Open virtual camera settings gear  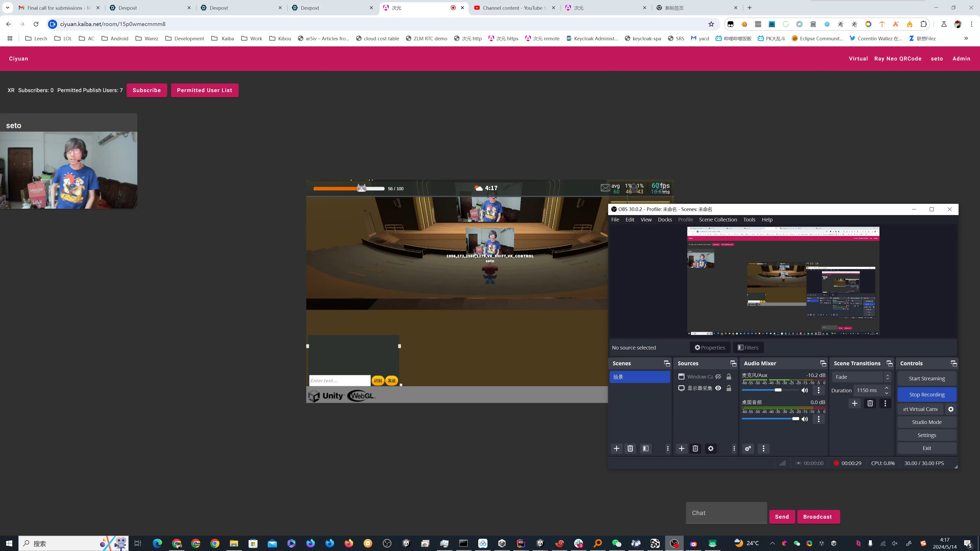tap(951, 409)
